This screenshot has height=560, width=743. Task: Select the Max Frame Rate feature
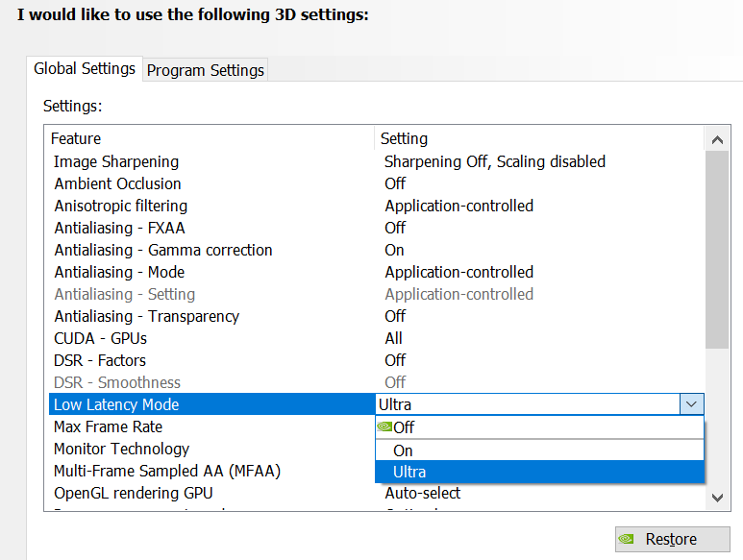pos(108,426)
